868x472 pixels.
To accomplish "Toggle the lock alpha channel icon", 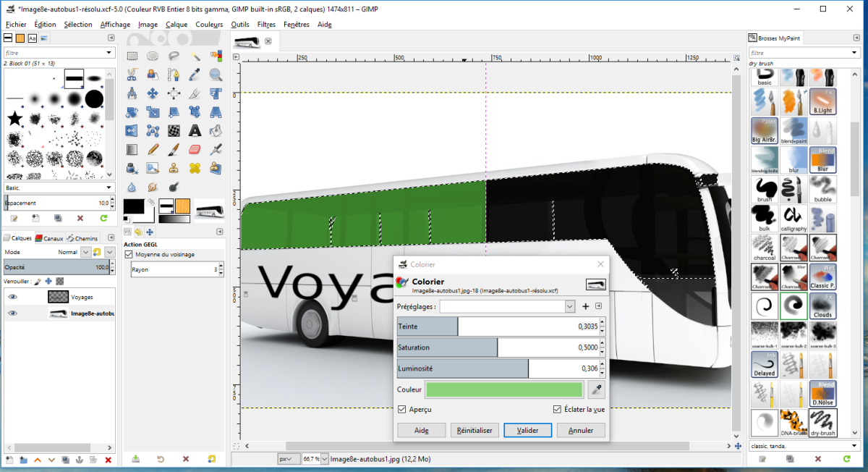I will (60, 281).
